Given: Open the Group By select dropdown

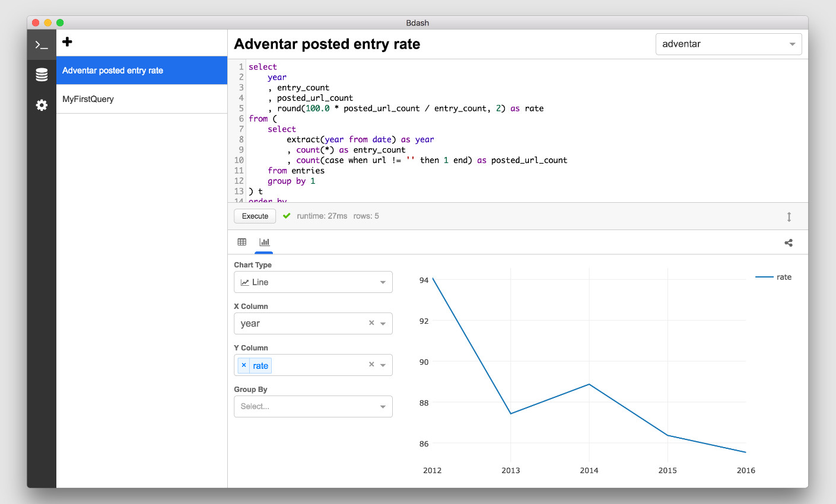Looking at the screenshot, I should [313, 406].
